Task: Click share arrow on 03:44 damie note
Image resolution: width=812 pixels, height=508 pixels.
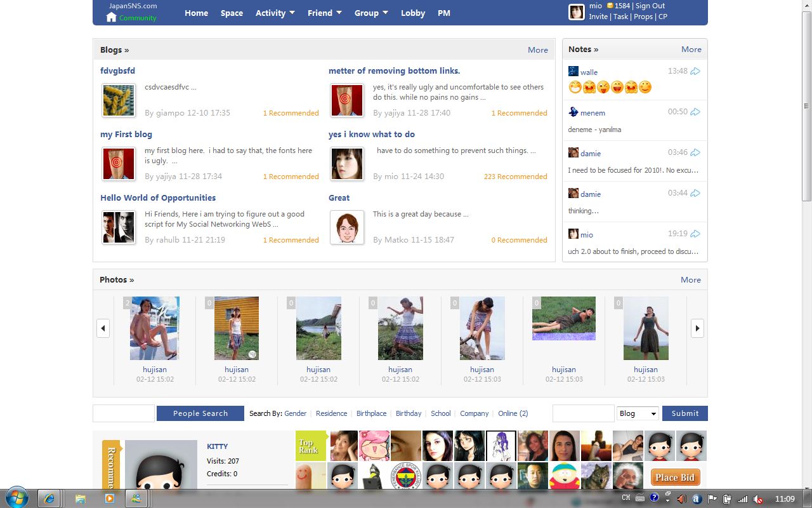Action: 695,193
